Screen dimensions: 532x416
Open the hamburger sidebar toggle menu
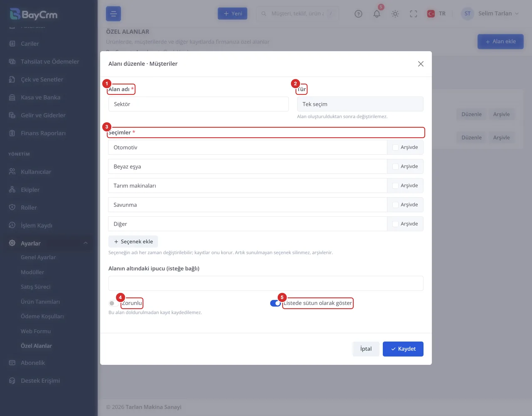[x=113, y=14]
